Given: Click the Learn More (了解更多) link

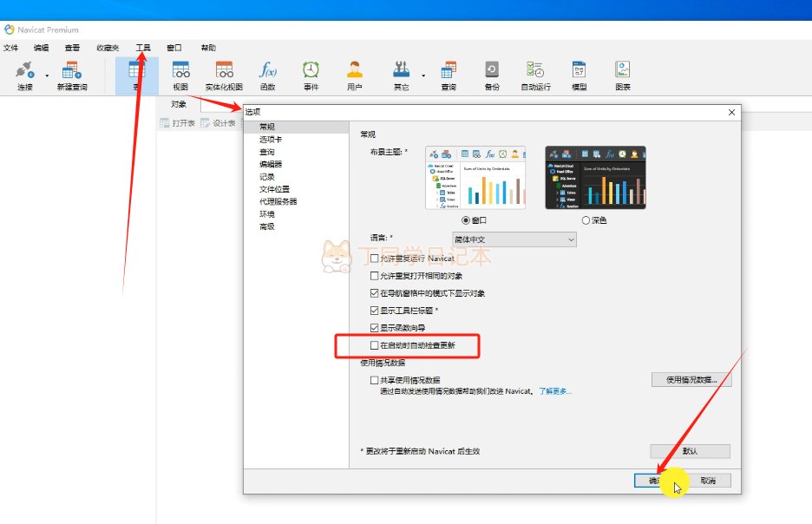Looking at the screenshot, I should tap(555, 391).
